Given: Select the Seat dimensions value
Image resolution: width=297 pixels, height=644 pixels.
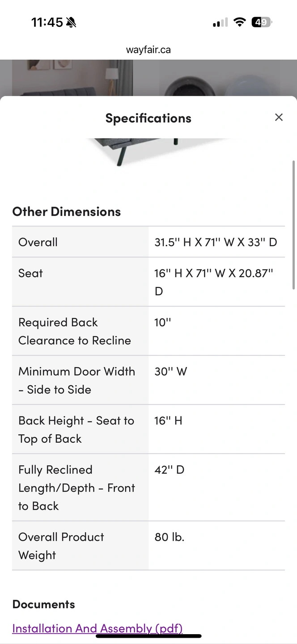Looking at the screenshot, I should coord(214,282).
